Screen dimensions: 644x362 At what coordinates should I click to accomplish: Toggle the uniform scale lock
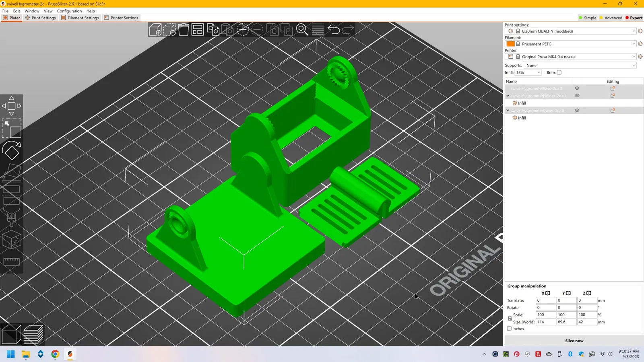[510, 318]
